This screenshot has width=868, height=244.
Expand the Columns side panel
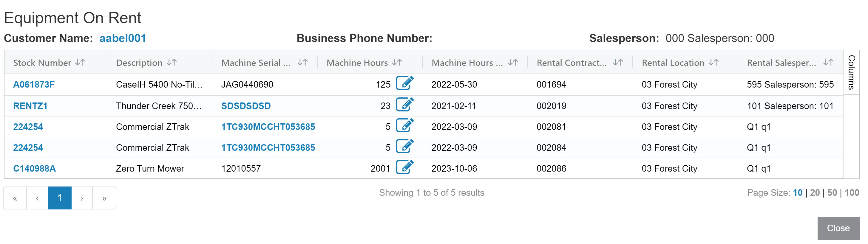pyautogui.click(x=852, y=72)
